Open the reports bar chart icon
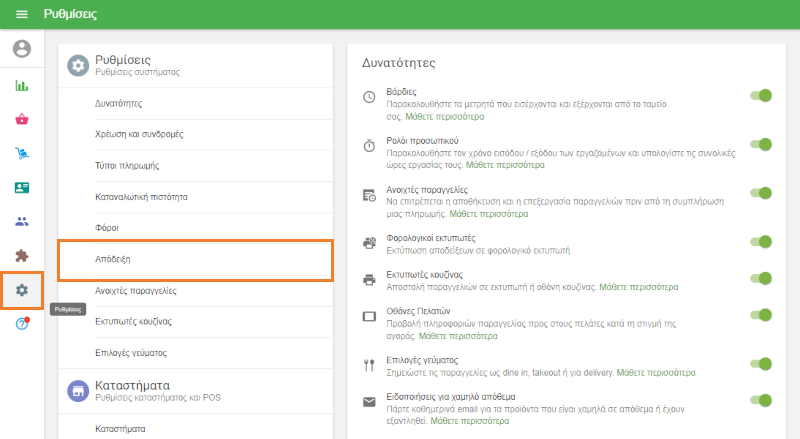 click(x=22, y=85)
